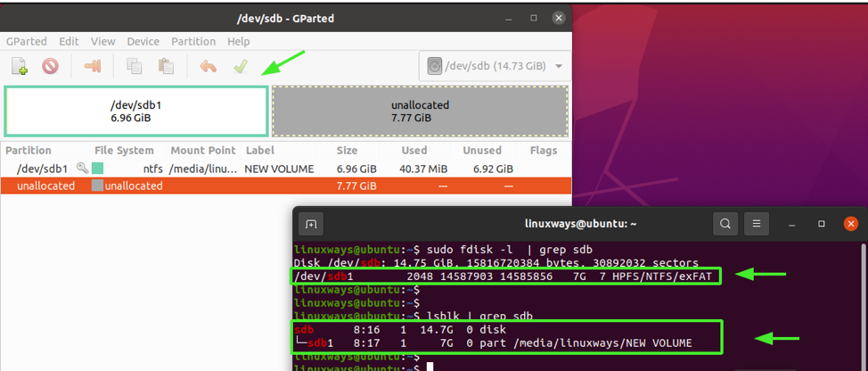
Task: Select the unallocated block in the disk map
Action: pos(420,111)
